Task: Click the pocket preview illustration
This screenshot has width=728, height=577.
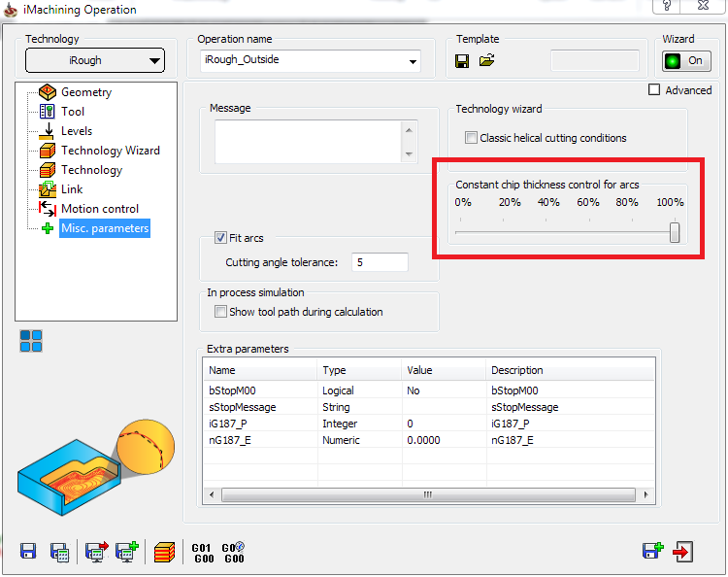Action: coord(96,467)
